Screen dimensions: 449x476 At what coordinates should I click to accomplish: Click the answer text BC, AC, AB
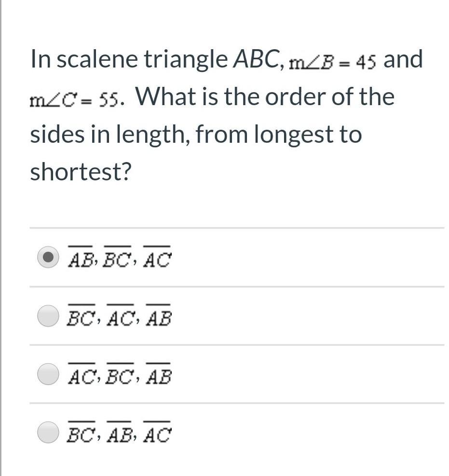click(x=119, y=317)
